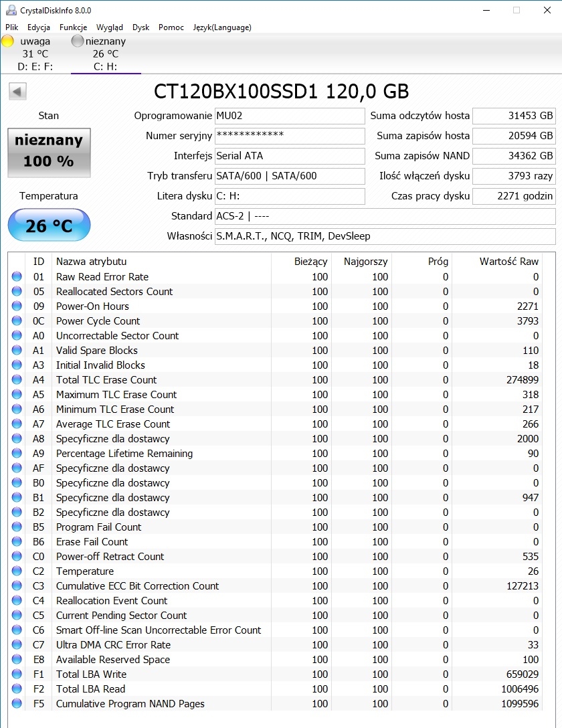Open the Dysk menu
Viewport: 562px width, 728px height.
pyautogui.click(x=140, y=27)
